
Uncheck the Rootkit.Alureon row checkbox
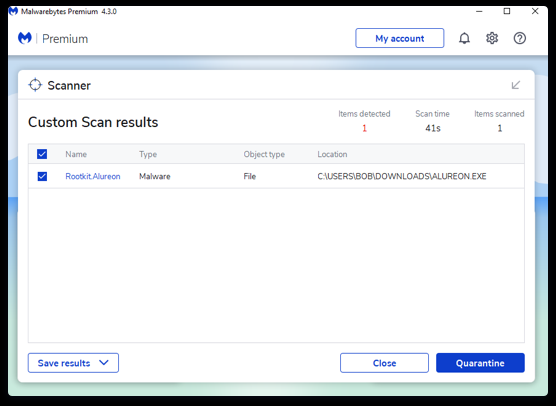tap(42, 176)
